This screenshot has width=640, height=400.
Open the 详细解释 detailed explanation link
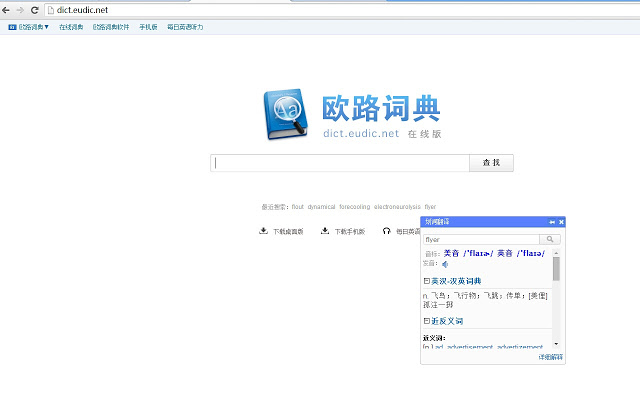click(x=551, y=357)
